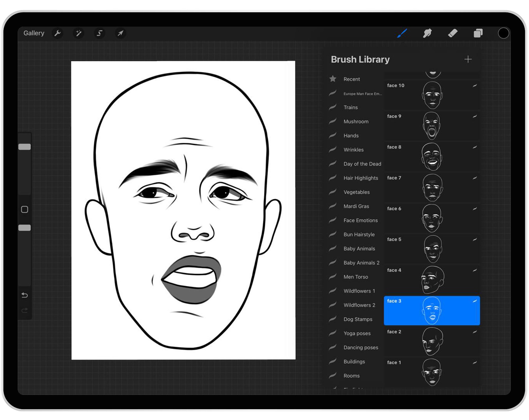
Task: Adjust the brush size slider on the sidebar
Action: tap(25, 146)
